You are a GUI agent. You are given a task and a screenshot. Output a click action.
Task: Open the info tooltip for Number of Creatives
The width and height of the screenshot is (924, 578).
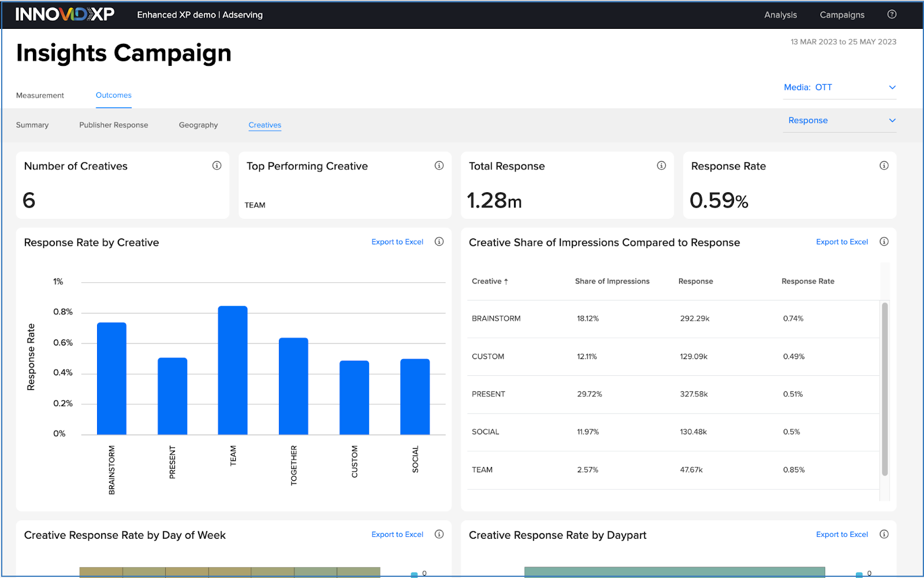click(x=217, y=165)
